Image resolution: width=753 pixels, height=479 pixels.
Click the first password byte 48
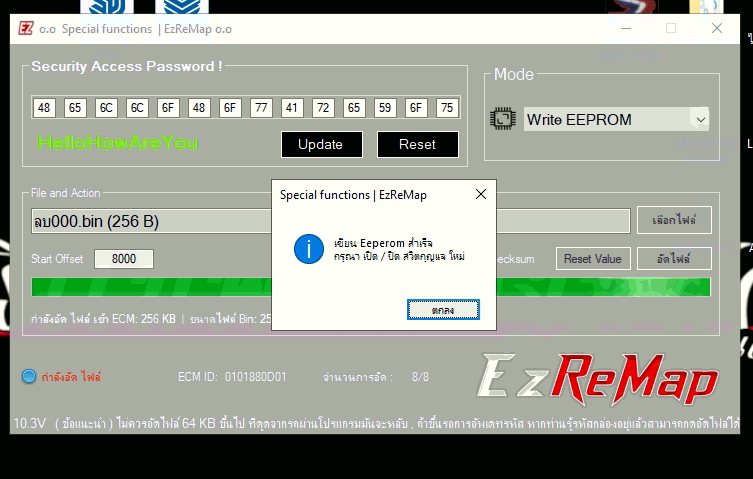44,108
